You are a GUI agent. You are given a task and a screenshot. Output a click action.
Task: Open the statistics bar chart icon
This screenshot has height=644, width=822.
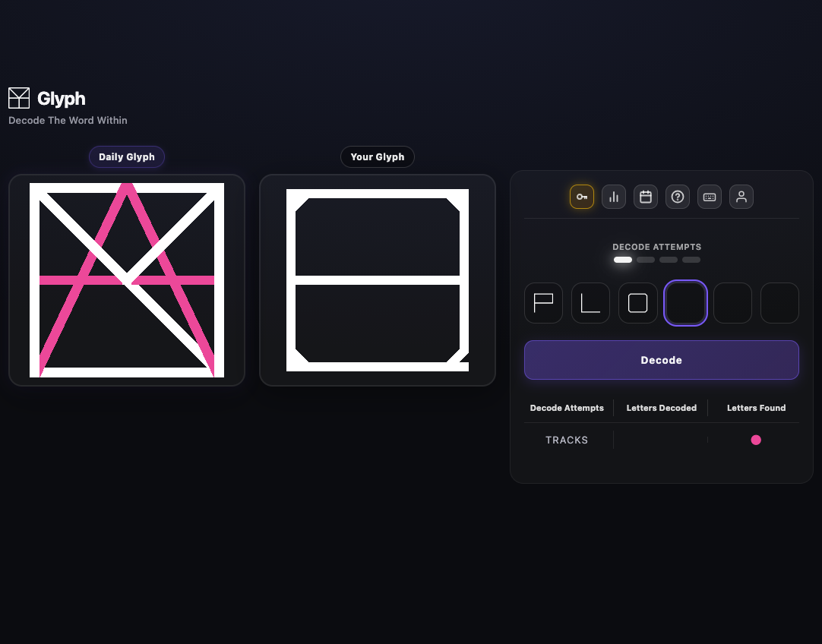(x=613, y=197)
